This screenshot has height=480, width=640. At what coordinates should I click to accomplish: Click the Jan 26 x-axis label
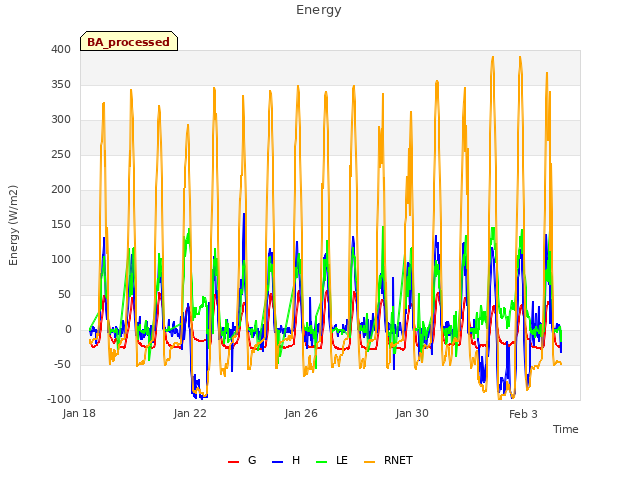coord(301,413)
